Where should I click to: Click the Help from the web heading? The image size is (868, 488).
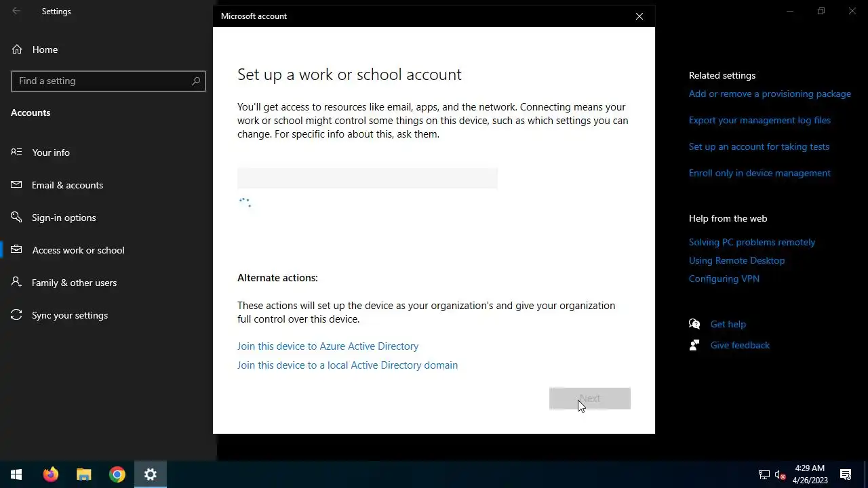click(728, 218)
